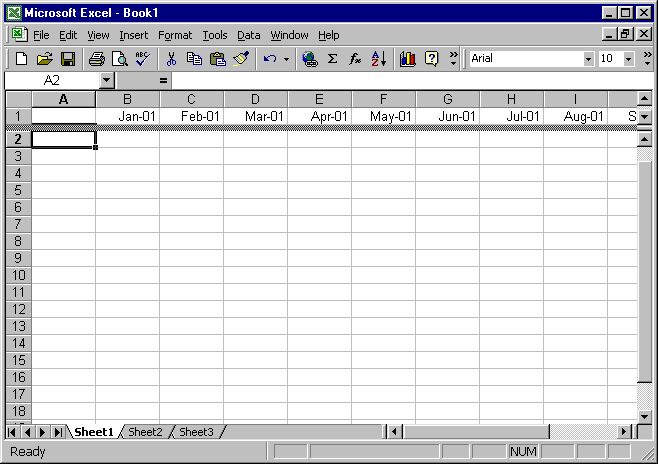
Task: Open the Tools menu
Action: (215, 35)
